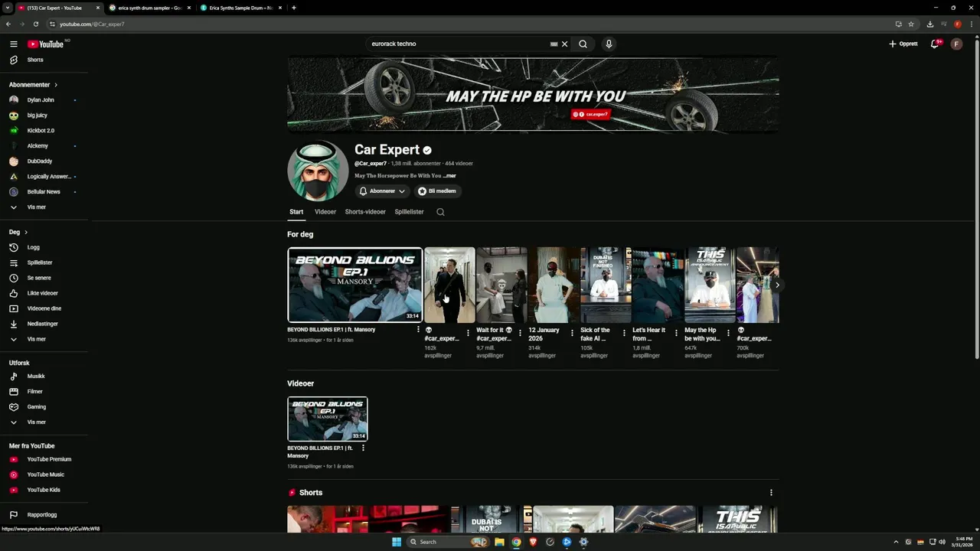Image resolution: width=980 pixels, height=551 pixels.
Task: Click the taskbar Search box
Action: click(x=447, y=542)
